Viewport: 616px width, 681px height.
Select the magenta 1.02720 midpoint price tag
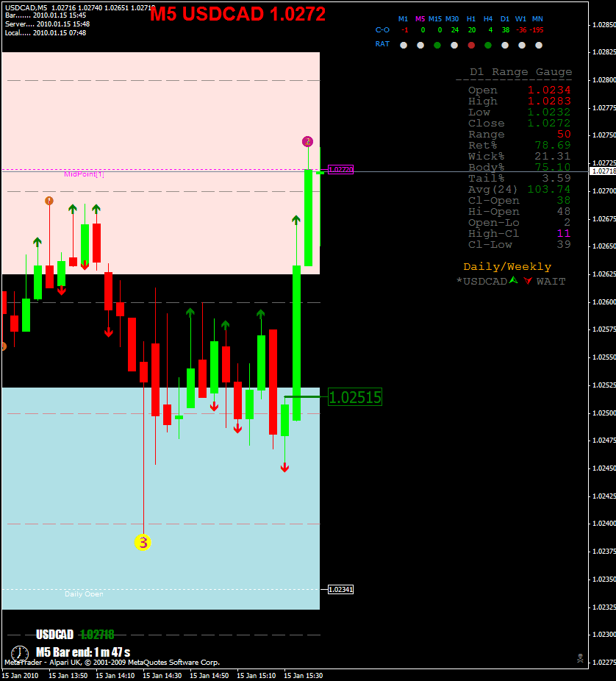click(x=341, y=169)
